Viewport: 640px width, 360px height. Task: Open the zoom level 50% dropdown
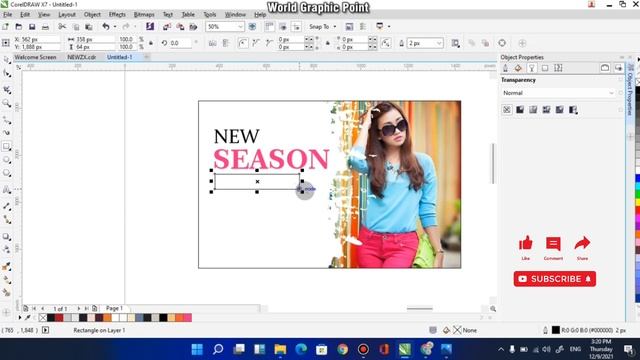click(x=240, y=27)
